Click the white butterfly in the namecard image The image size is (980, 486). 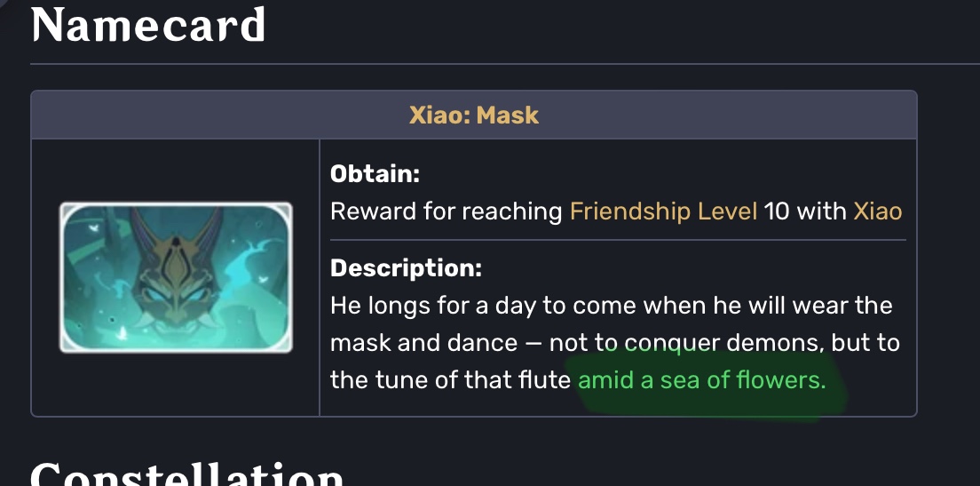tap(94, 227)
